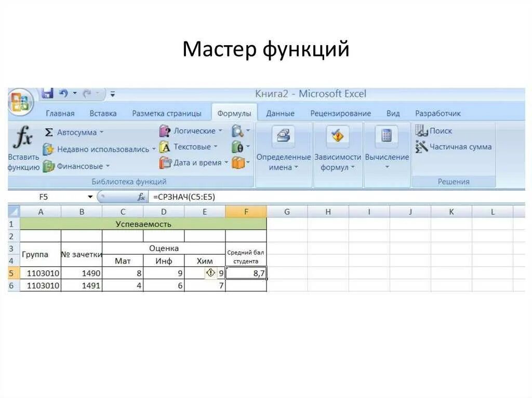The height and width of the screenshot is (398, 532).
Task: Click the Оценка merged header cell
Action: [x=164, y=248]
